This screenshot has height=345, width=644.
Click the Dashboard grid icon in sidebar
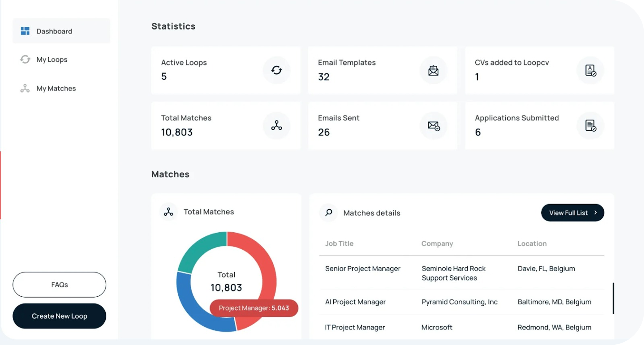click(25, 31)
